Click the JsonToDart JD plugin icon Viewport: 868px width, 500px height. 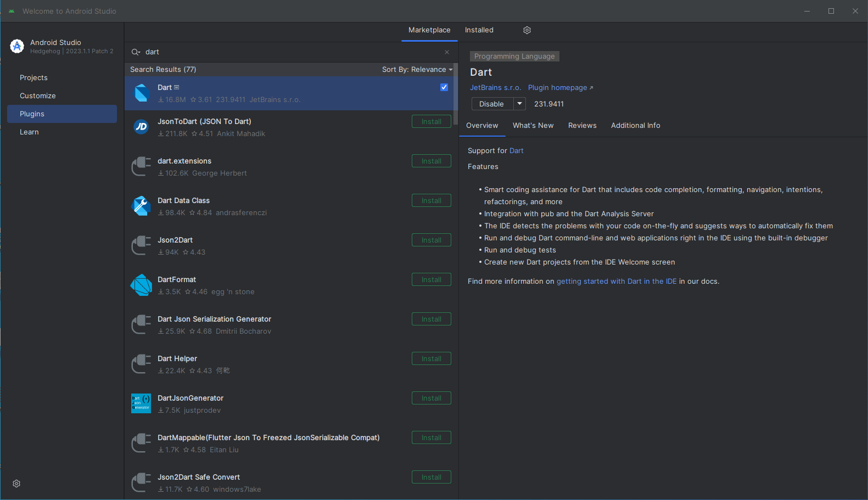[x=142, y=127]
